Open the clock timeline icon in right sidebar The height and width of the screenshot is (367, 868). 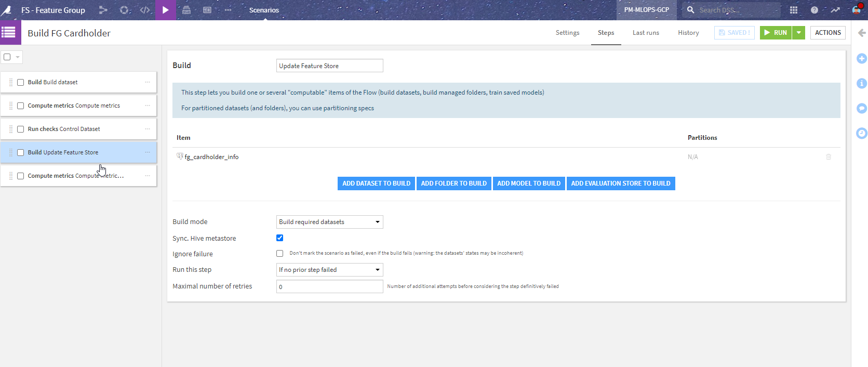[x=862, y=133]
